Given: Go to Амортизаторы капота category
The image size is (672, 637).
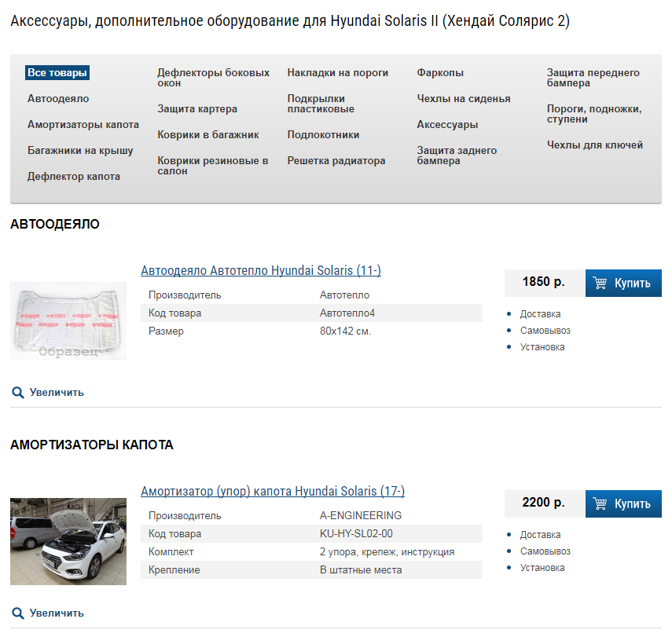Looking at the screenshot, I should coord(83,125).
